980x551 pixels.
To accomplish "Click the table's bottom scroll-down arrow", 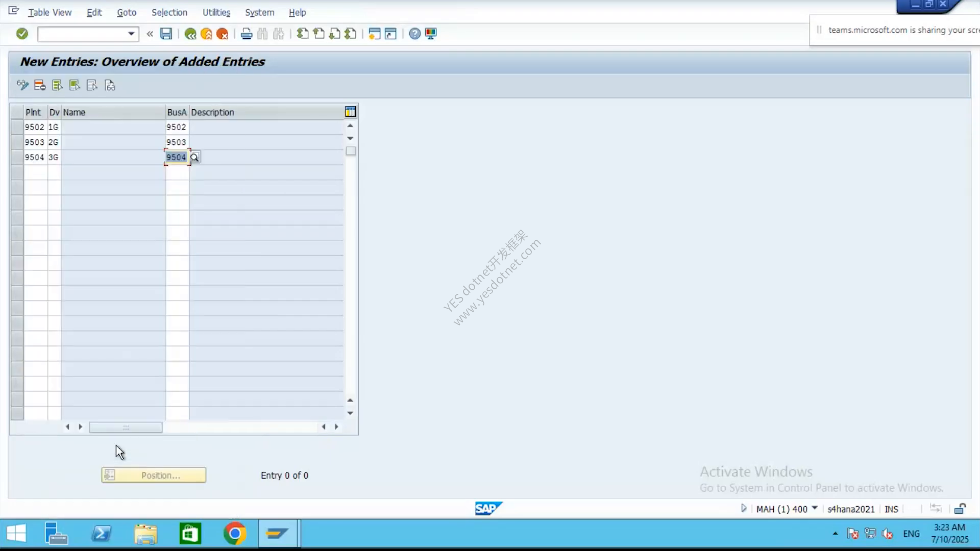I will click(x=350, y=413).
